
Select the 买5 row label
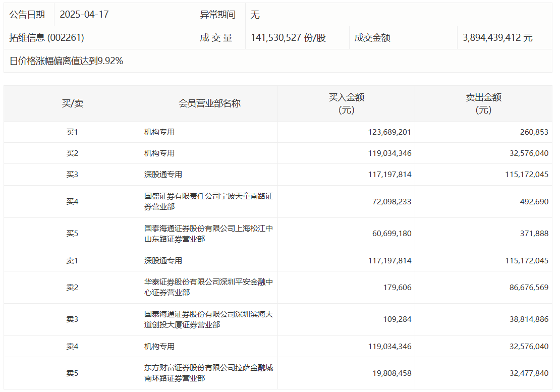pos(72,234)
